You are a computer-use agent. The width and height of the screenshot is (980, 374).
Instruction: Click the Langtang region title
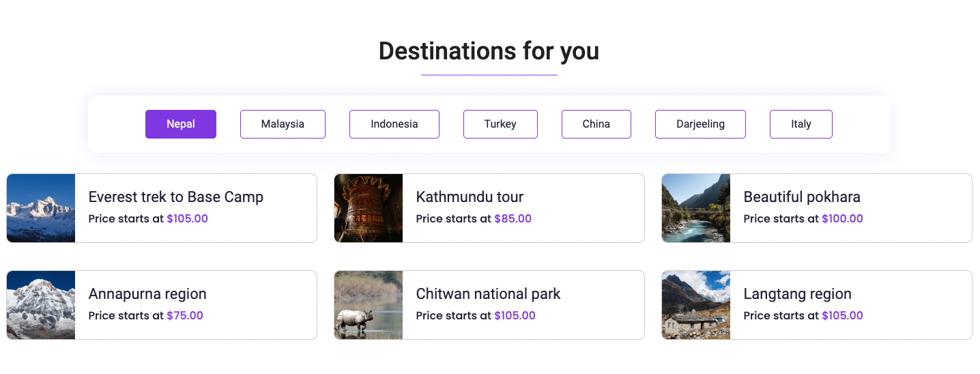click(x=797, y=294)
